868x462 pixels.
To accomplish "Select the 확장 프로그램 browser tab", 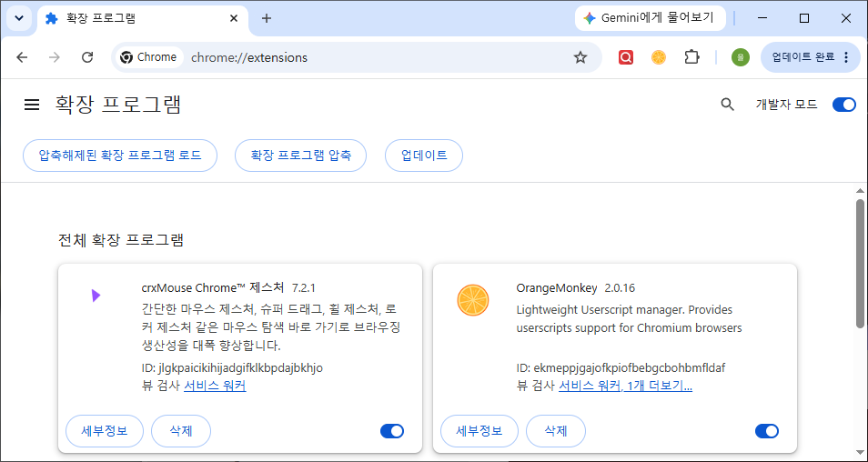I will tap(143, 18).
